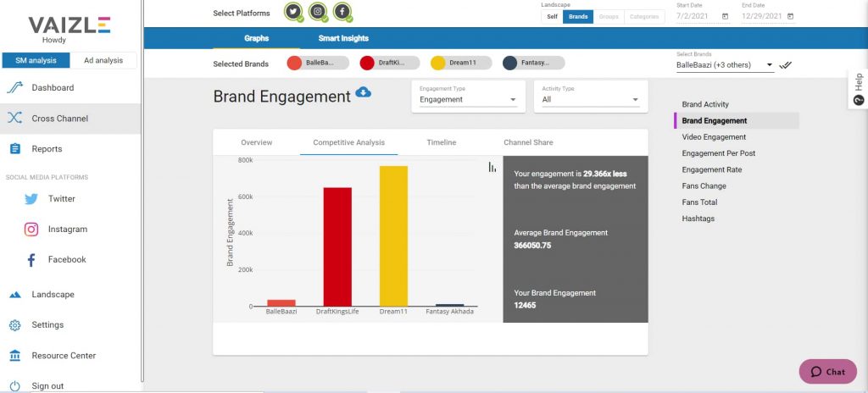Open Engagement Per Post metric
This screenshot has width=868, height=393.
[719, 153]
